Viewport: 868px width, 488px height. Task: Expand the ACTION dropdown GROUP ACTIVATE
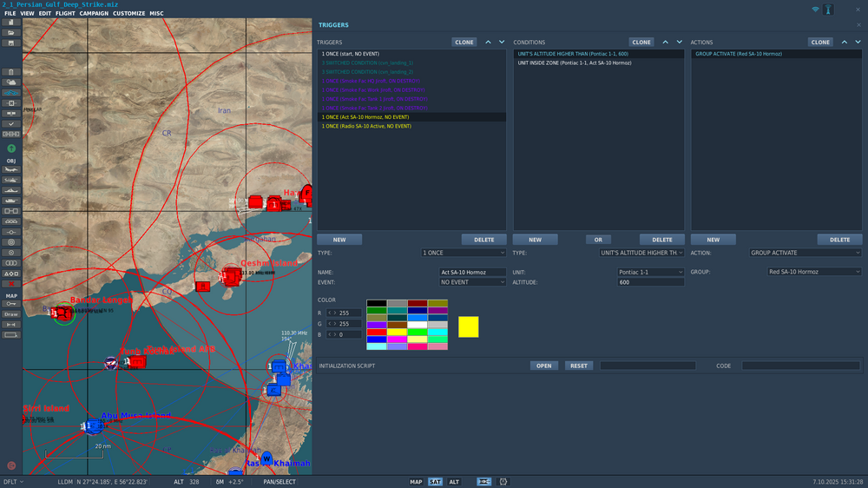point(806,253)
